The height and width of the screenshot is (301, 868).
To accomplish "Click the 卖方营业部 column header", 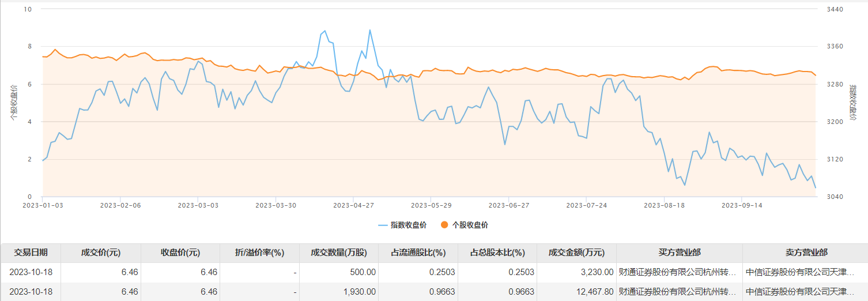I will tap(805, 253).
